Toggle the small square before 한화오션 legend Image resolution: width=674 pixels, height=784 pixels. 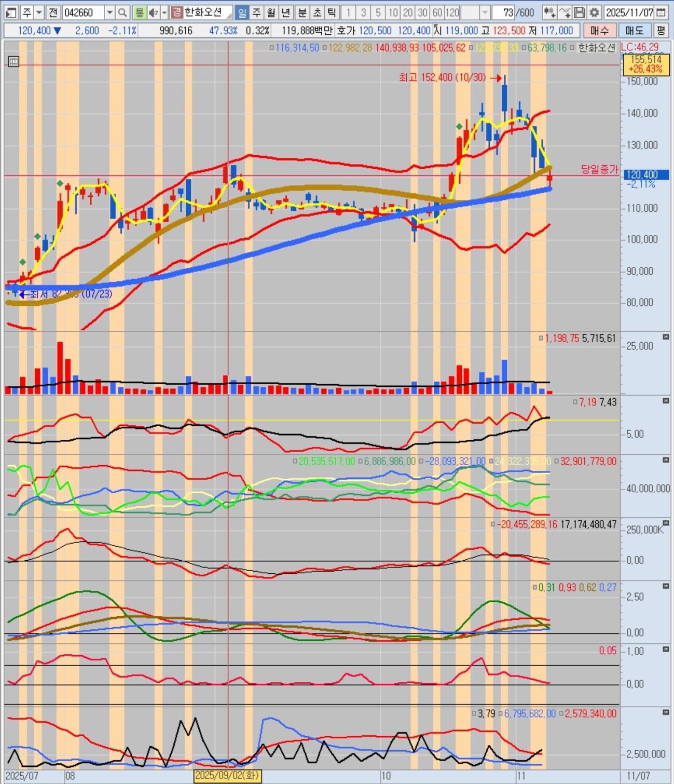[x=572, y=48]
